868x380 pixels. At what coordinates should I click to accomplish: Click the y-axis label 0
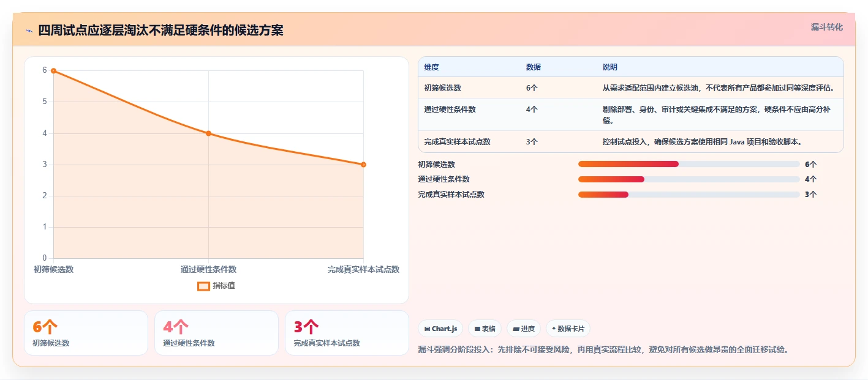(44, 258)
